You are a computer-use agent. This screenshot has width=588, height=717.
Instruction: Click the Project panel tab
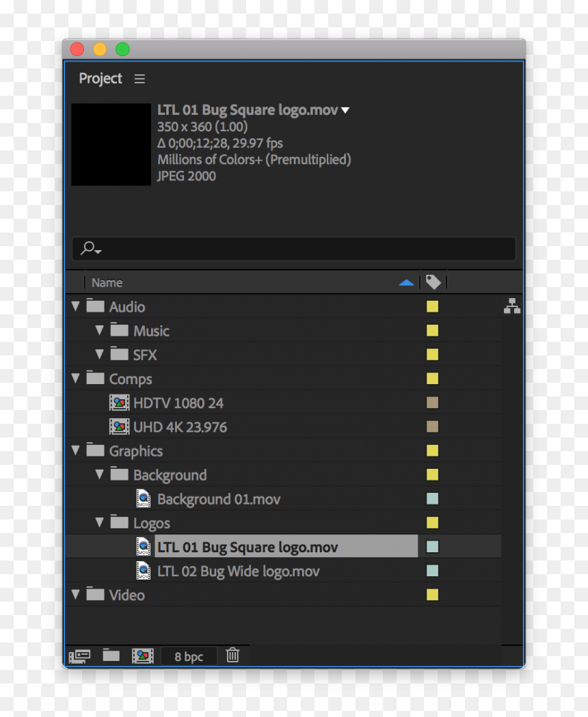point(101,79)
